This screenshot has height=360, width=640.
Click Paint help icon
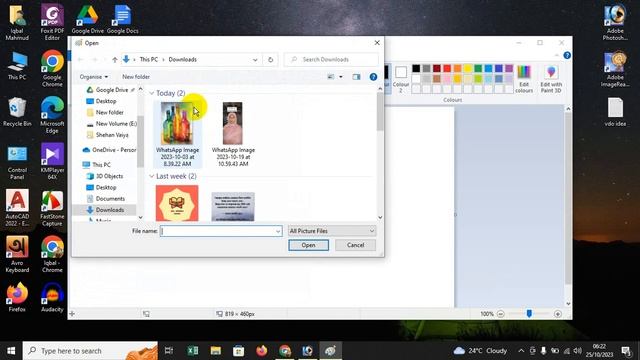pyautogui.click(x=567, y=55)
